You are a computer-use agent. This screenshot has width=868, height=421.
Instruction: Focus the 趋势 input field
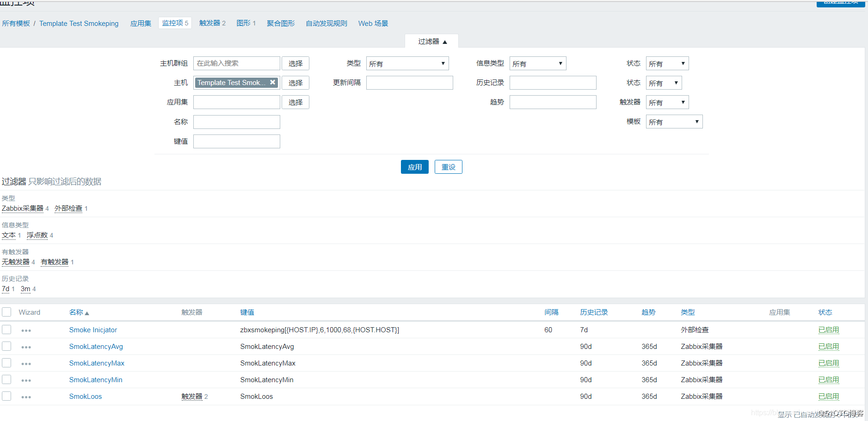[553, 102]
